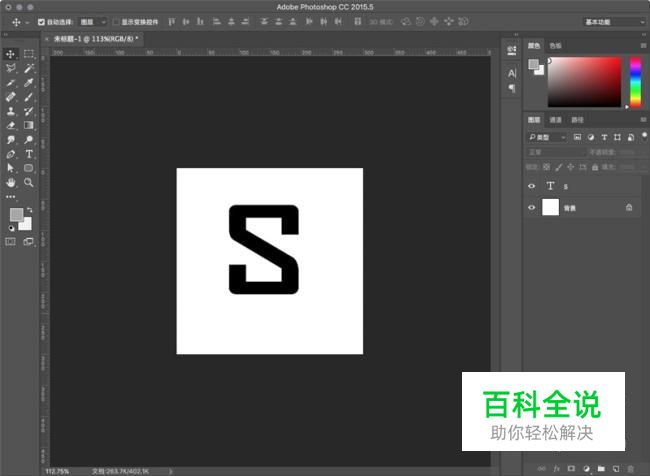Open the Layers panel flyout menu
The image size is (650, 476).
pos(643,120)
